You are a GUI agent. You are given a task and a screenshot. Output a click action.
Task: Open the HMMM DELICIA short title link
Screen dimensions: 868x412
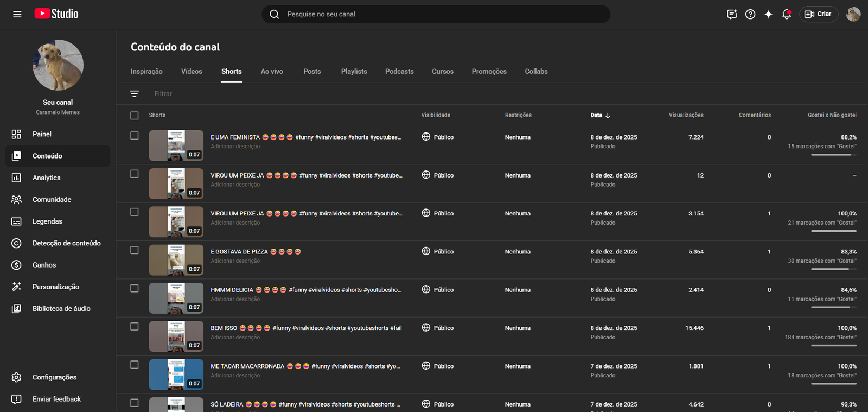coord(232,290)
